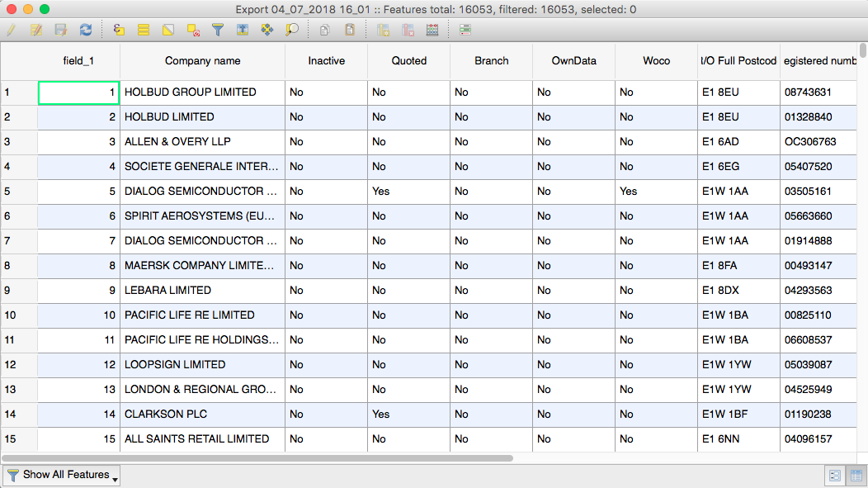This screenshot has width=868, height=488.
Task: Toggle editing mode with the pencil icon
Action: point(12,30)
